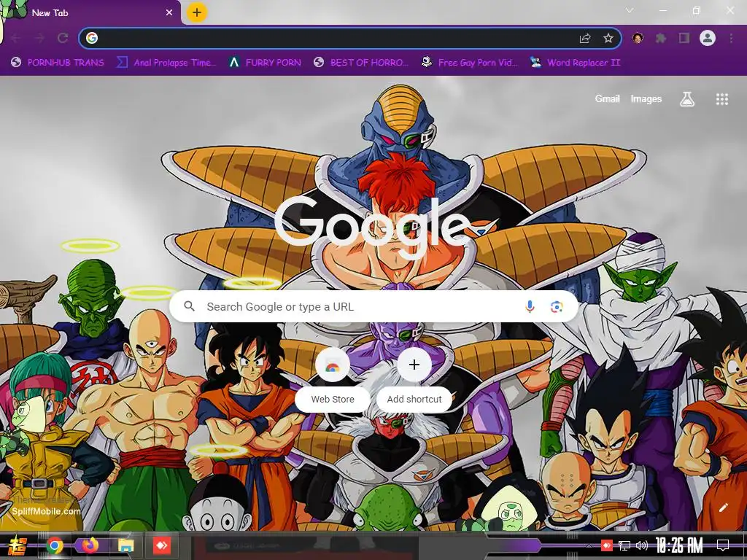The width and height of the screenshot is (747, 560).
Task: Click the red tray icon near the network icon
Action: click(606, 545)
